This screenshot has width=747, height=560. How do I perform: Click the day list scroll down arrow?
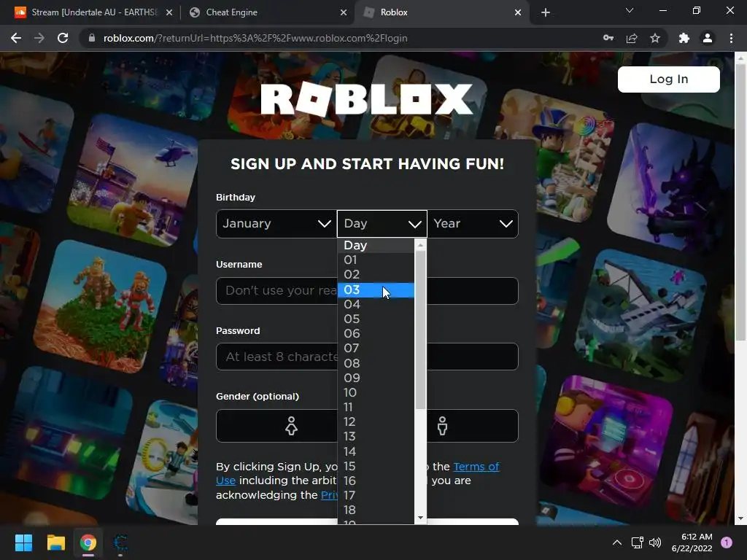[x=420, y=518]
